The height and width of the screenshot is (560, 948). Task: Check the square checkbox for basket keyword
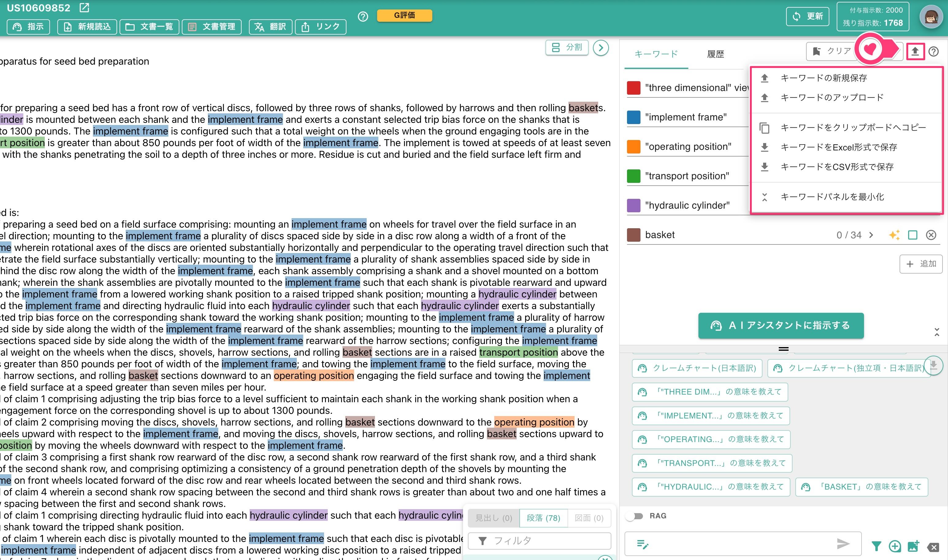coord(912,235)
